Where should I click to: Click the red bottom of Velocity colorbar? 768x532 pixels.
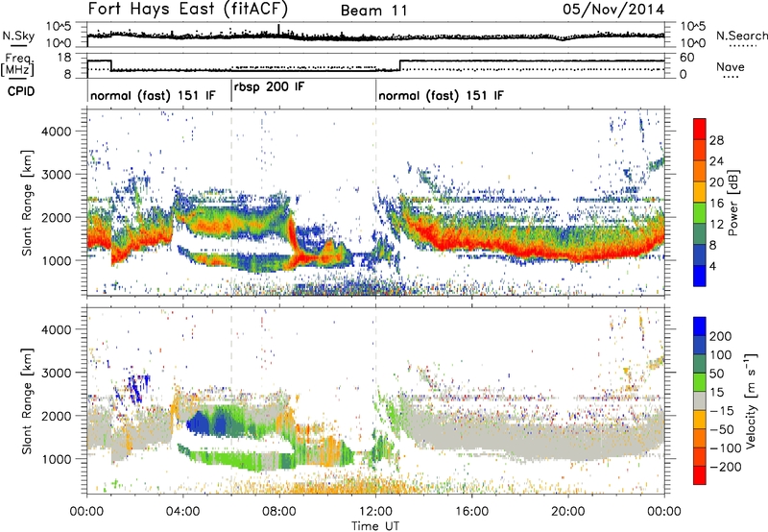[700, 475]
